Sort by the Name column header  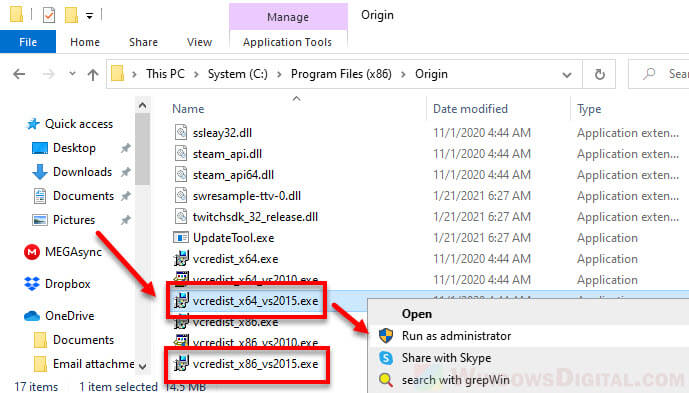coord(188,109)
